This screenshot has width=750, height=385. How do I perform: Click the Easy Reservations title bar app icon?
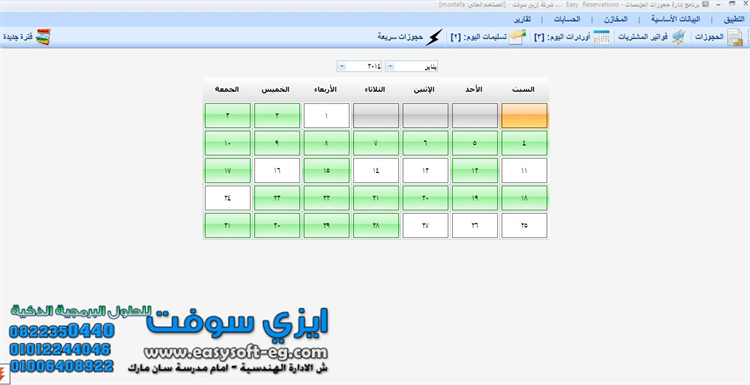click(x=705, y=4)
